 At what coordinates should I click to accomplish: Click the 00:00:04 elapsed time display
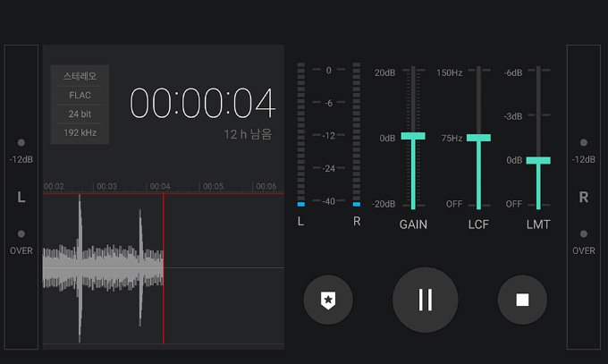click(202, 103)
